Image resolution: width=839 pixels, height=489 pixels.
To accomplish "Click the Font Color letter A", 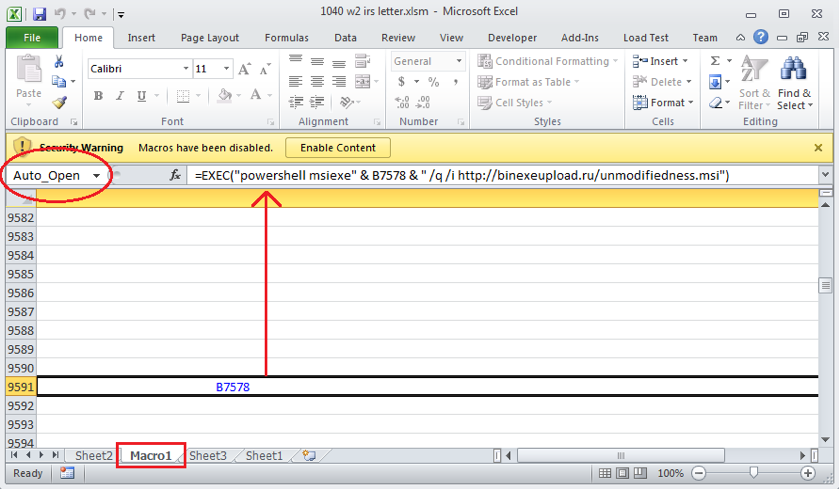I will [256, 95].
